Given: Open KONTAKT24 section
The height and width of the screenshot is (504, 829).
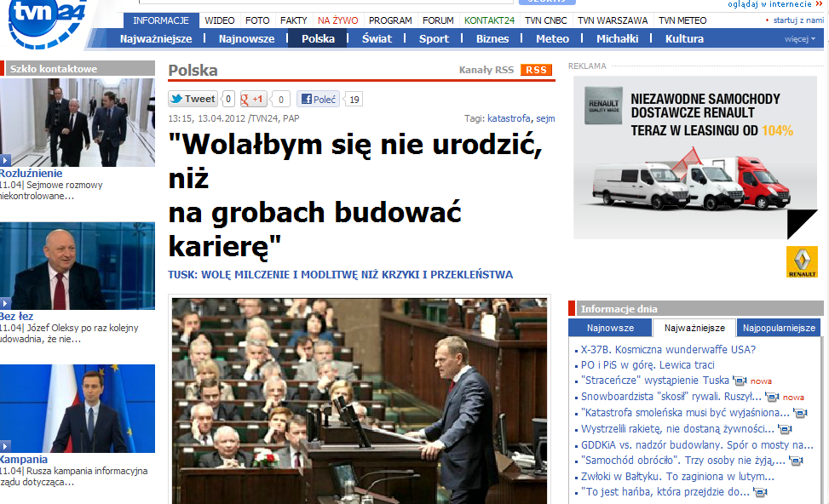Looking at the screenshot, I should pyautogui.click(x=490, y=20).
